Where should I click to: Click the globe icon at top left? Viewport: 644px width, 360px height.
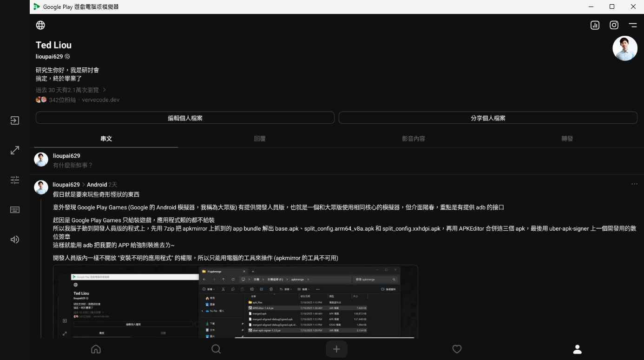pos(40,25)
